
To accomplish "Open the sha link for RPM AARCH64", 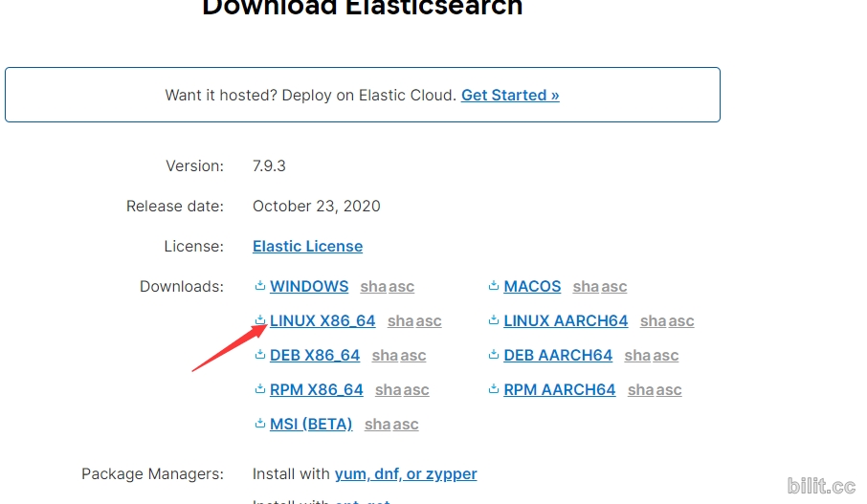I will point(641,389).
